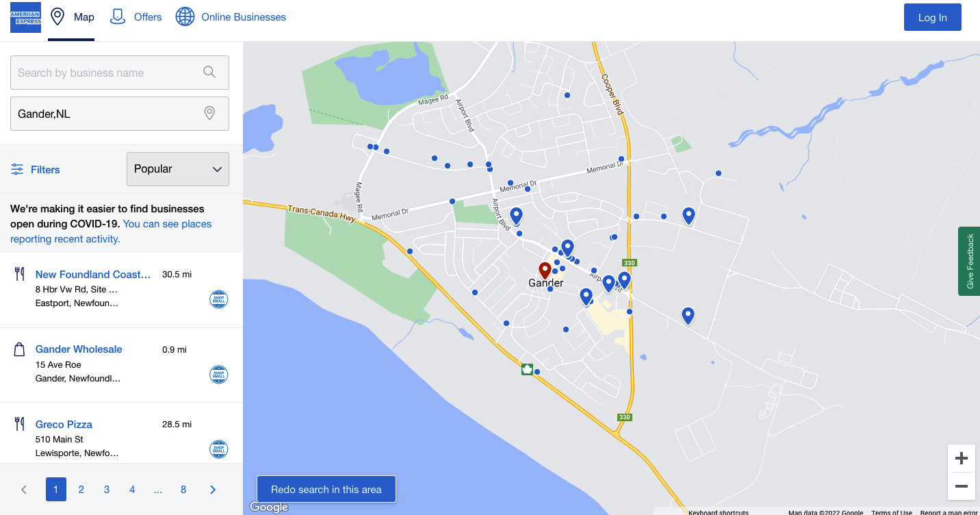Go to results page 2
This screenshot has width=980, height=515.
pos(81,490)
